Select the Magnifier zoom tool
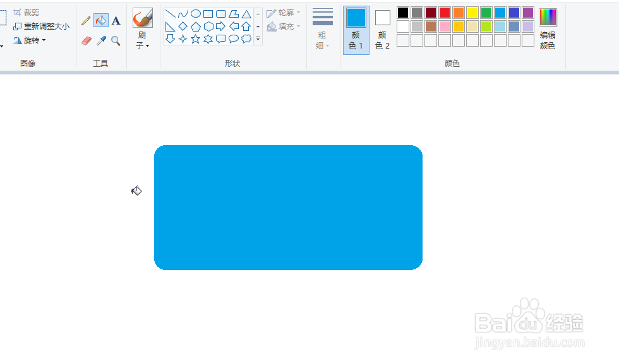The image size is (619, 364). [116, 40]
